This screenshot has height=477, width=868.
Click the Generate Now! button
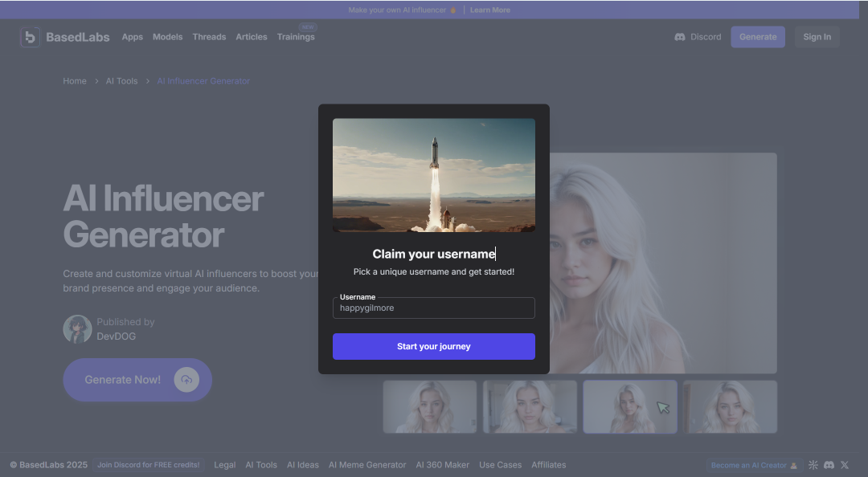[x=137, y=380]
